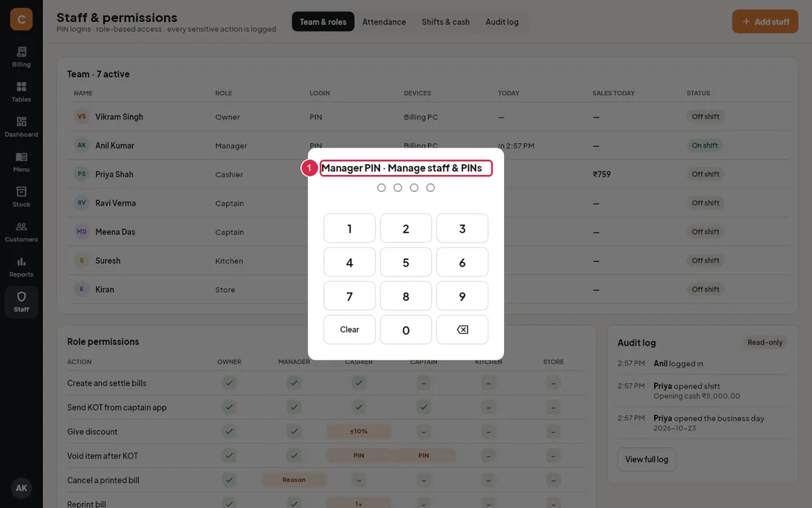Toggle Manager check for Create and settle bills
The height and width of the screenshot is (508, 812).
[294, 382]
